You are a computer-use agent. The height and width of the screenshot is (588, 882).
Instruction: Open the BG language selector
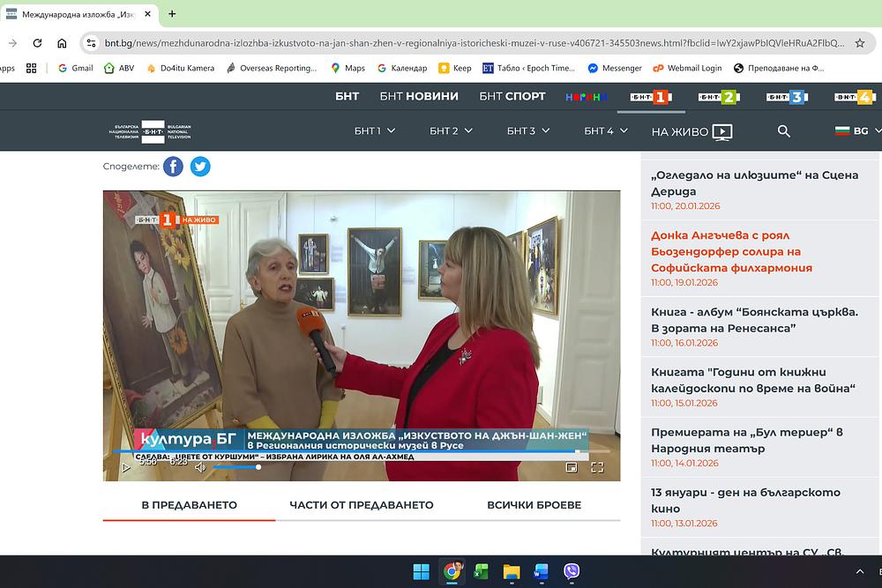[852, 131]
